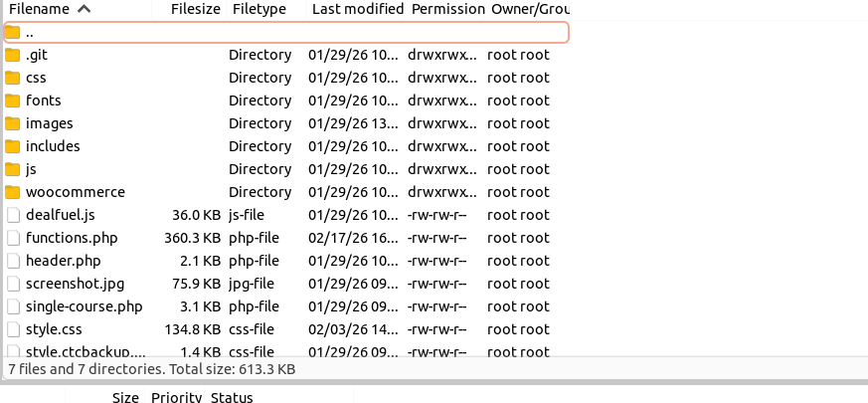Click the screenshot.jpg file icon
Viewport: 868px width, 403px height.
(x=13, y=284)
